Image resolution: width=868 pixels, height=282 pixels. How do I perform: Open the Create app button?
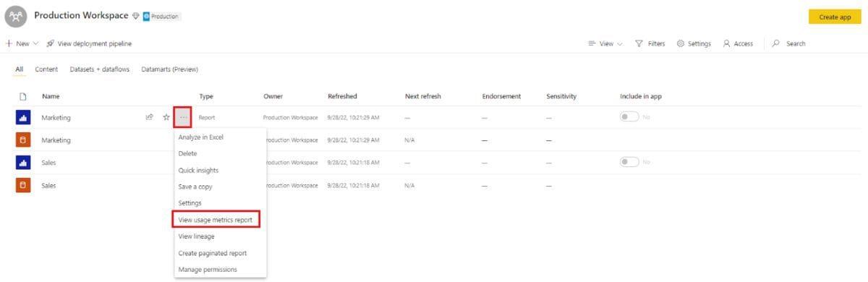[x=834, y=17]
